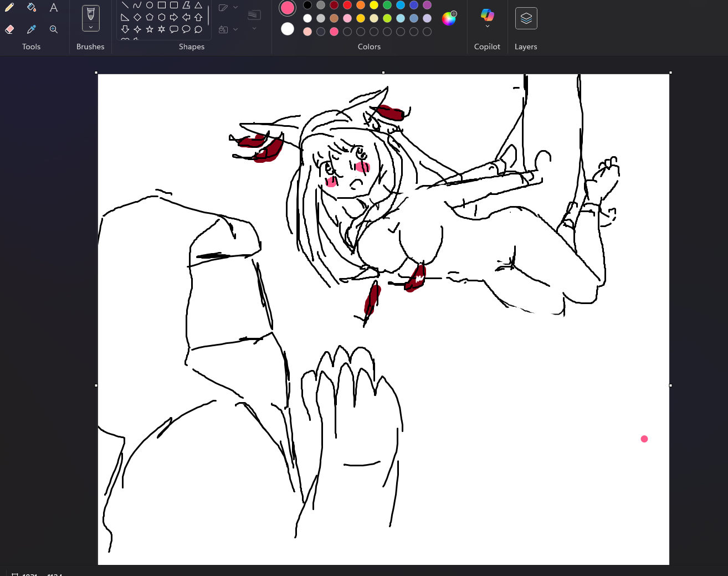
Task: Choose the indigo color swatch
Action: click(414, 5)
